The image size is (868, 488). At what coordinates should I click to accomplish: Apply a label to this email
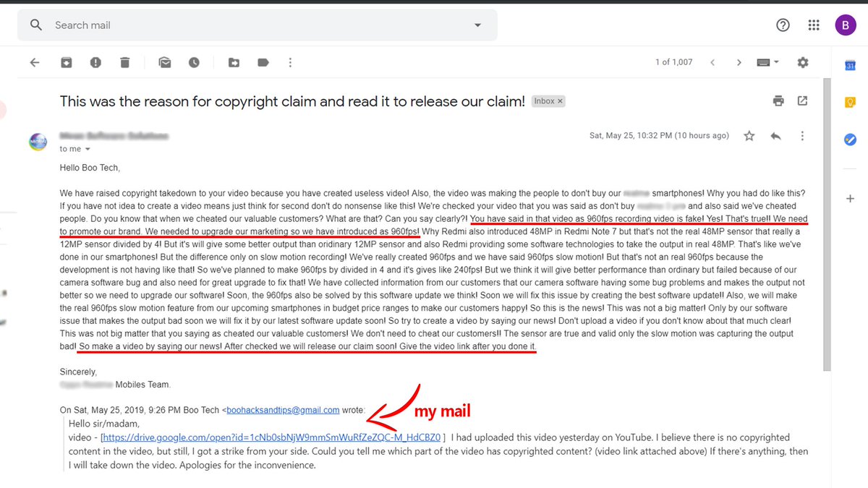[263, 63]
